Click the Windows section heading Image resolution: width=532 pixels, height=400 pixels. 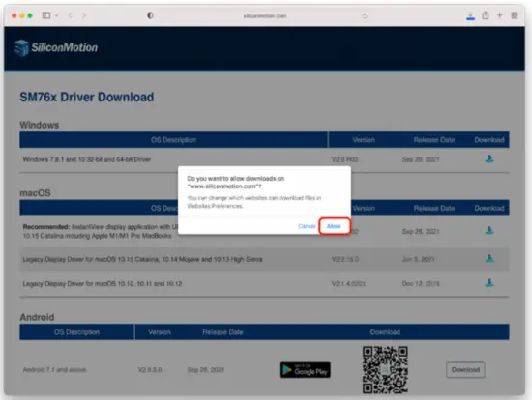[x=40, y=125]
